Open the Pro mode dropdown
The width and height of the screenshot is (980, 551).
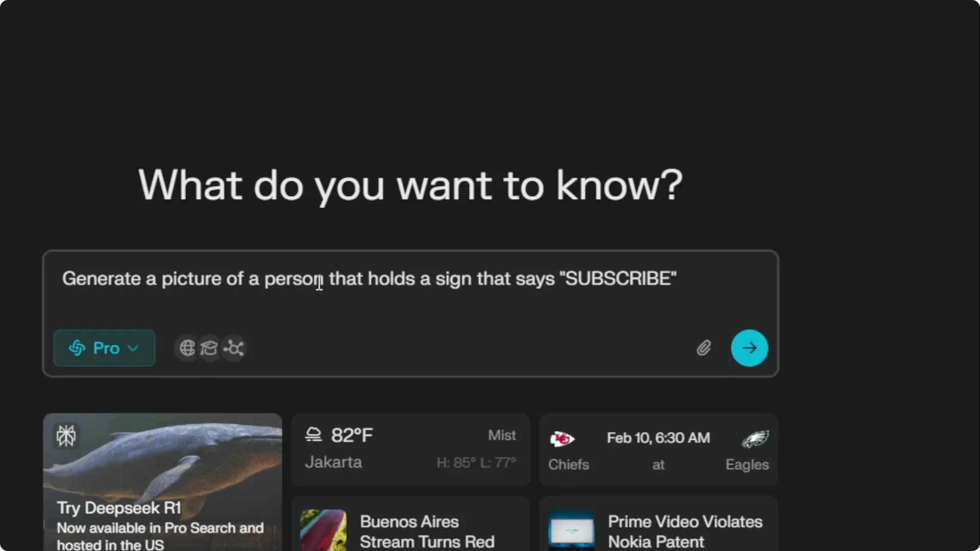[104, 348]
